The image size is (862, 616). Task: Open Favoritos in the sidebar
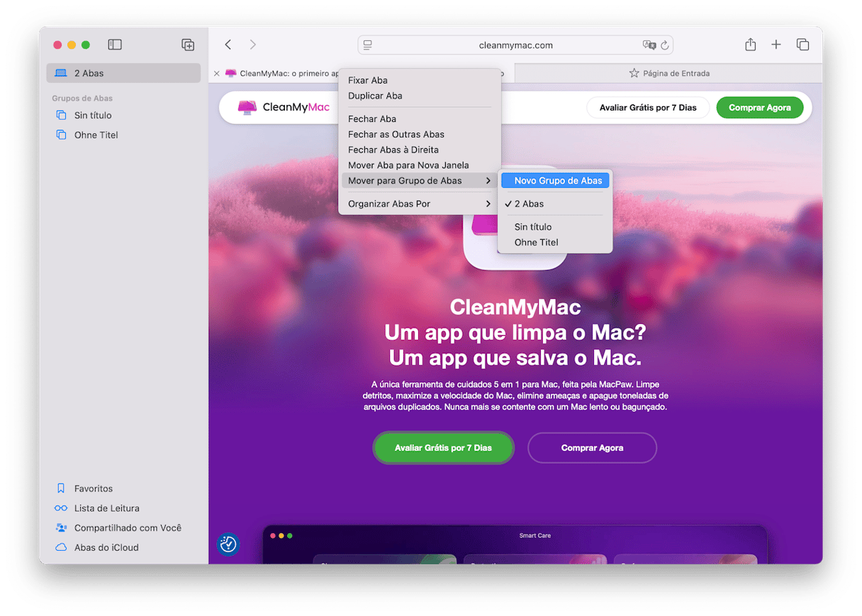click(x=94, y=488)
